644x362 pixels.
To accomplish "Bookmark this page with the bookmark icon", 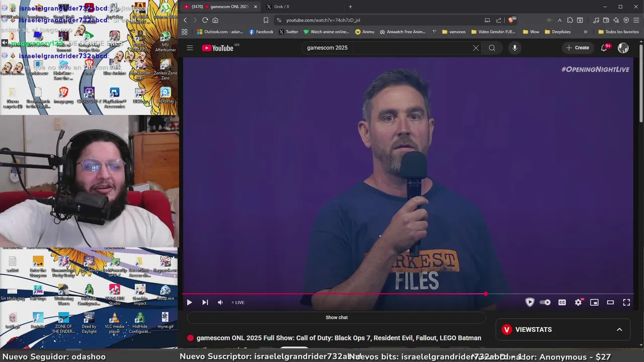I will (x=266, y=20).
